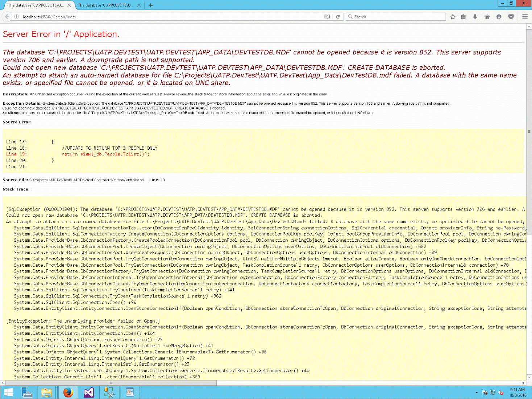Switch to Firefox in the taskbar
532x399 pixels.
click(68, 392)
